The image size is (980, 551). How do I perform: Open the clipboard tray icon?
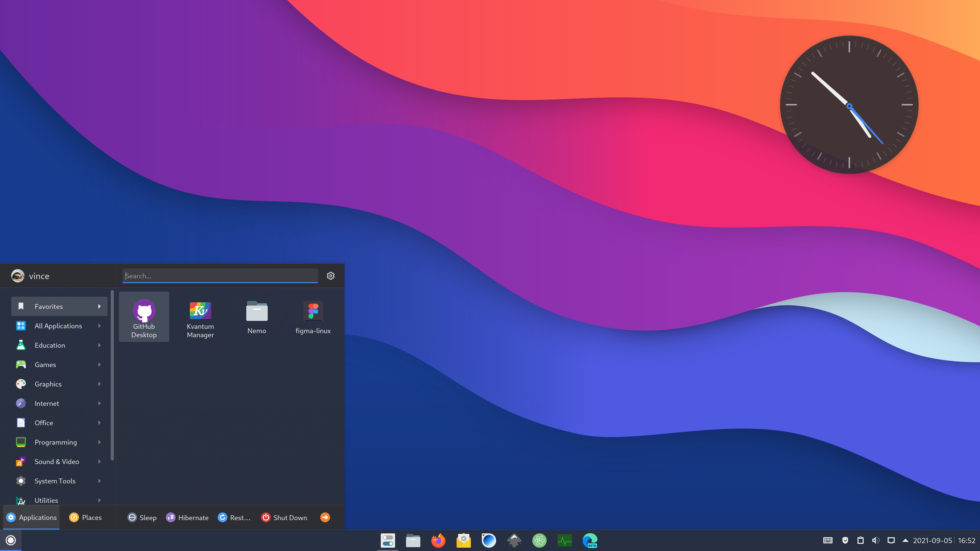pyautogui.click(x=861, y=540)
